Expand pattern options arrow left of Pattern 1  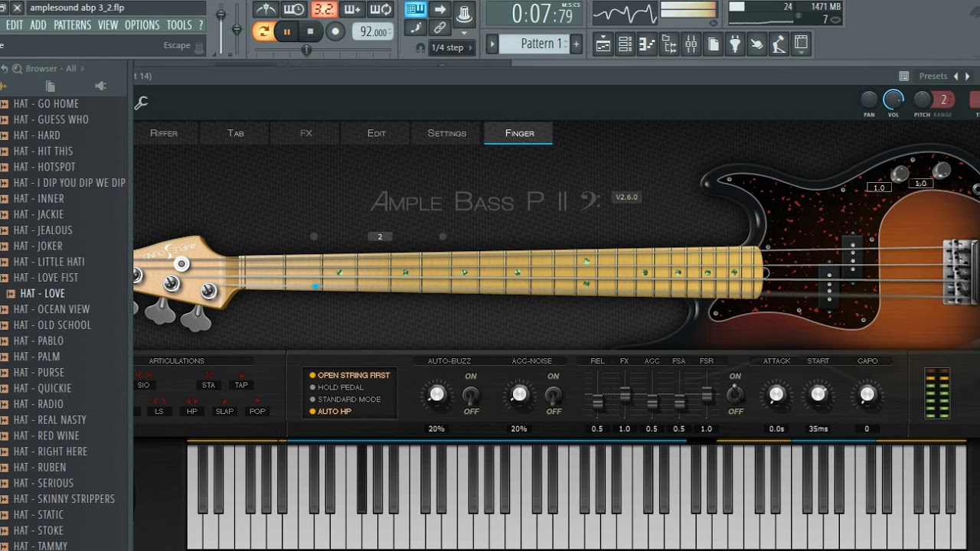click(492, 44)
